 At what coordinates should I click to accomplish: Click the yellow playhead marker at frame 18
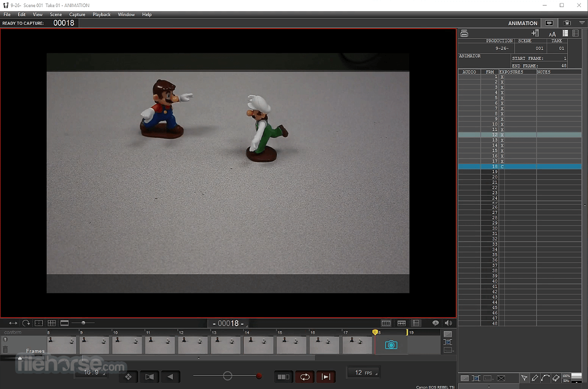pos(375,332)
